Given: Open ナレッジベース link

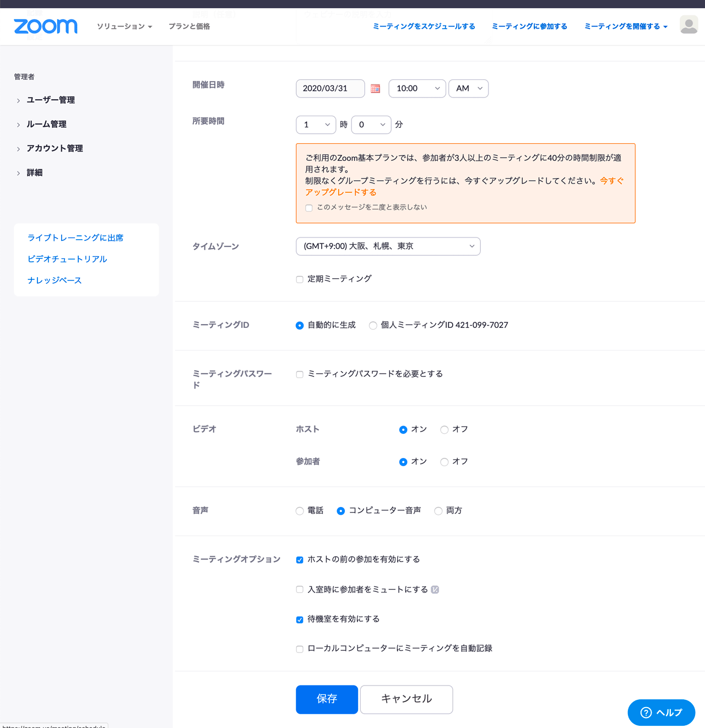Looking at the screenshot, I should [55, 281].
